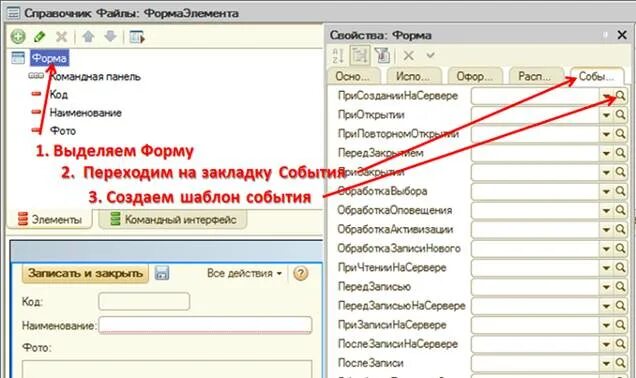Click the ПриЗакрытии value field
The height and width of the screenshot is (378, 636).
coord(535,172)
